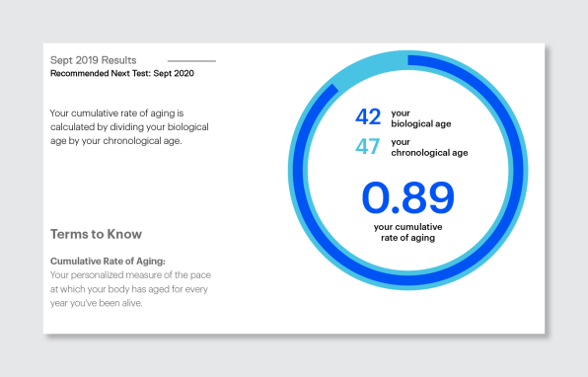Click the dark blue progress ring arc
This screenshot has width=588, height=377.
point(515,169)
